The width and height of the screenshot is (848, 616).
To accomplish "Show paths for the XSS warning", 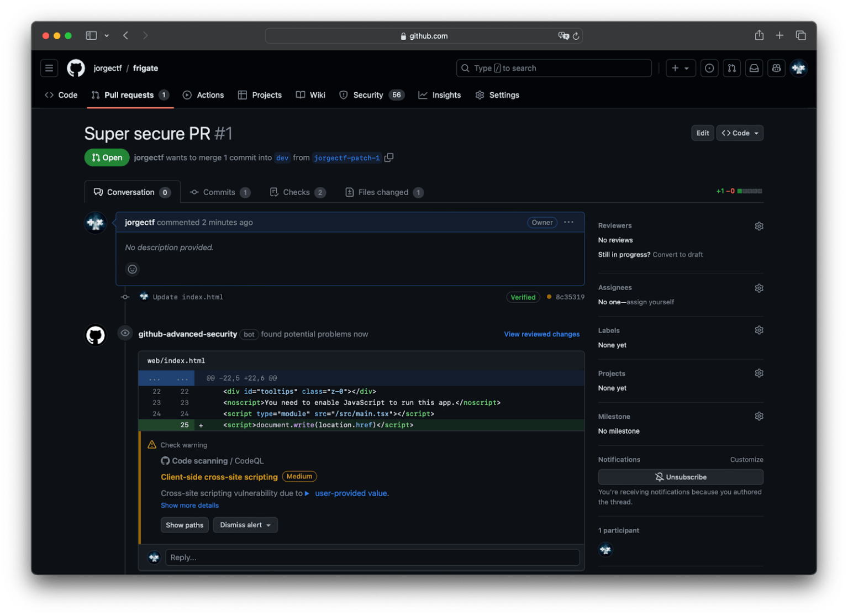I will (185, 525).
